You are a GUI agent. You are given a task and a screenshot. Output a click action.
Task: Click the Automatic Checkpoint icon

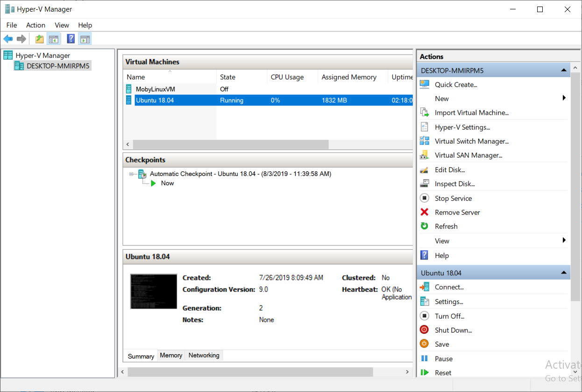[142, 174]
